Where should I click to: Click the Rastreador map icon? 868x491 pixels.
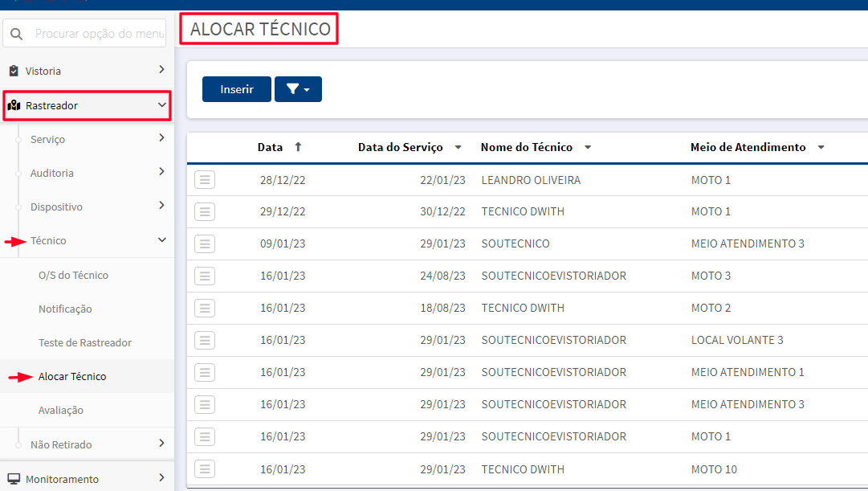point(14,105)
